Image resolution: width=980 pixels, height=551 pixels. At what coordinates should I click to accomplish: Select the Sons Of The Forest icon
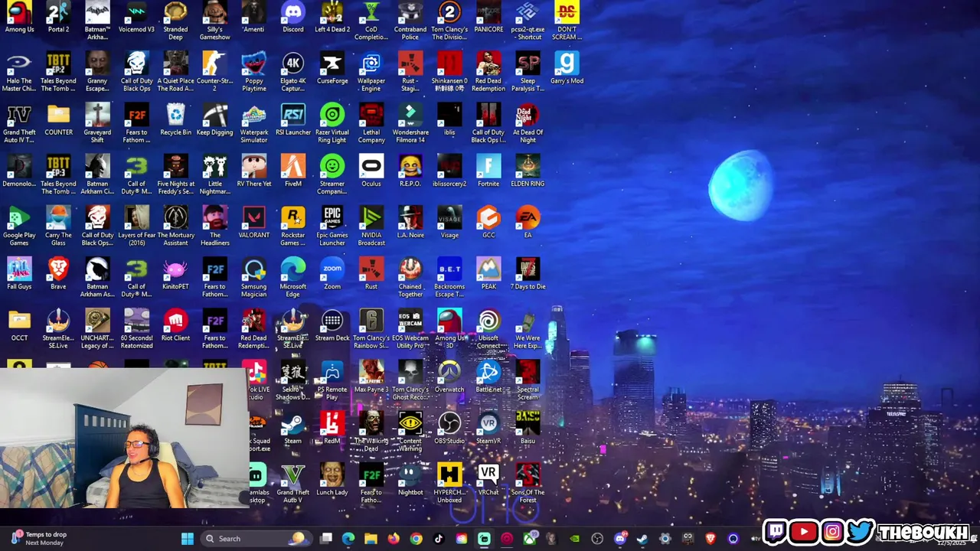[x=528, y=481]
